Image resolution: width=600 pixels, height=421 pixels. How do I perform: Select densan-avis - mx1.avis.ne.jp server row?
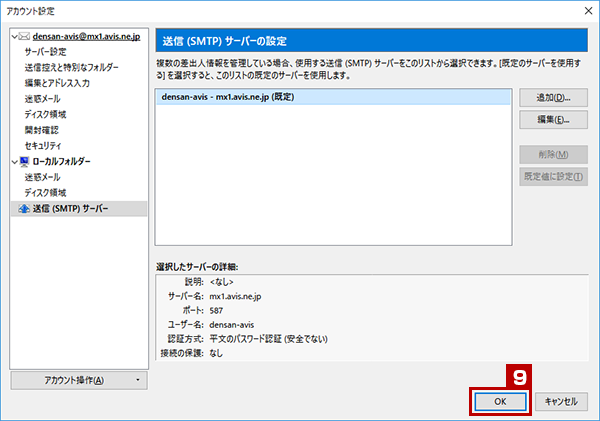pyautogui.click(x=333, y=97)
